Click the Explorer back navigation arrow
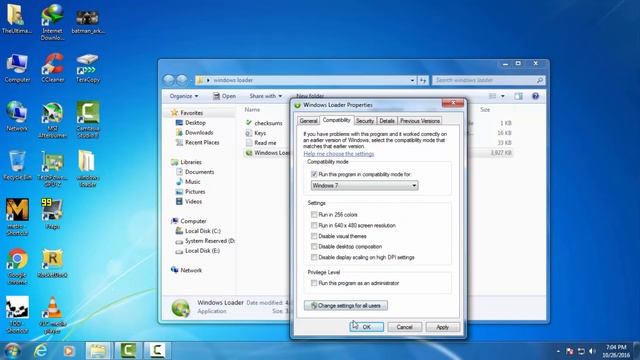This screenshot has height=360, width=640. click(x=169, y=80)
